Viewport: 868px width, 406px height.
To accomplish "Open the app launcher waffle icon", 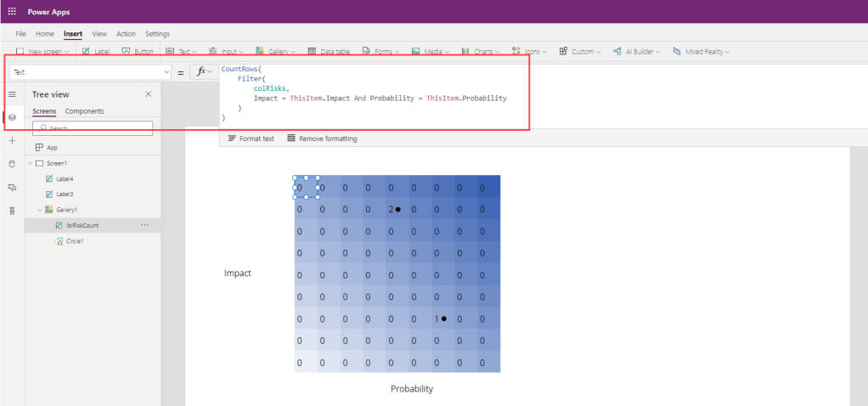I will (x=12, y=12).
